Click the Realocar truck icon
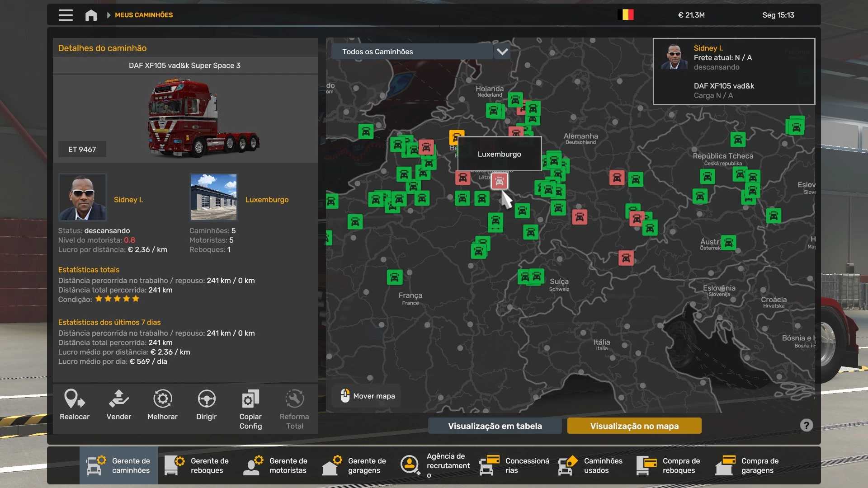 (75, 399)
